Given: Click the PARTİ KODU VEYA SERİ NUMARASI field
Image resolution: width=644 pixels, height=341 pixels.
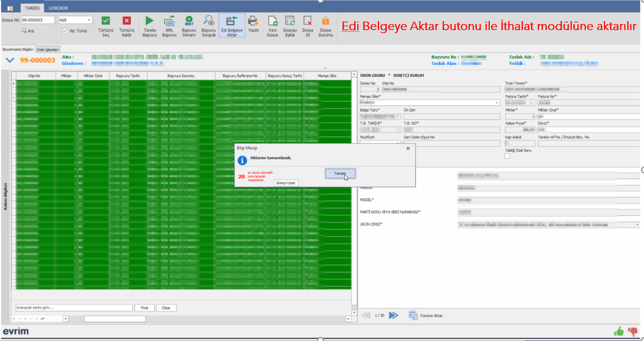Looking at the screenshot, I should (549, 212).
